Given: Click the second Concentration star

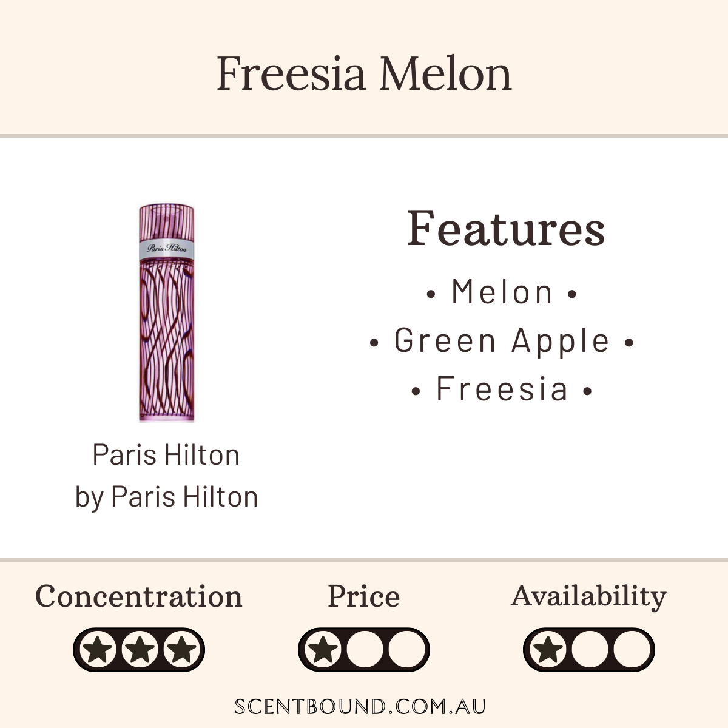Looking at the screenshot, I should pyautogui.click(x=140, y=650).
